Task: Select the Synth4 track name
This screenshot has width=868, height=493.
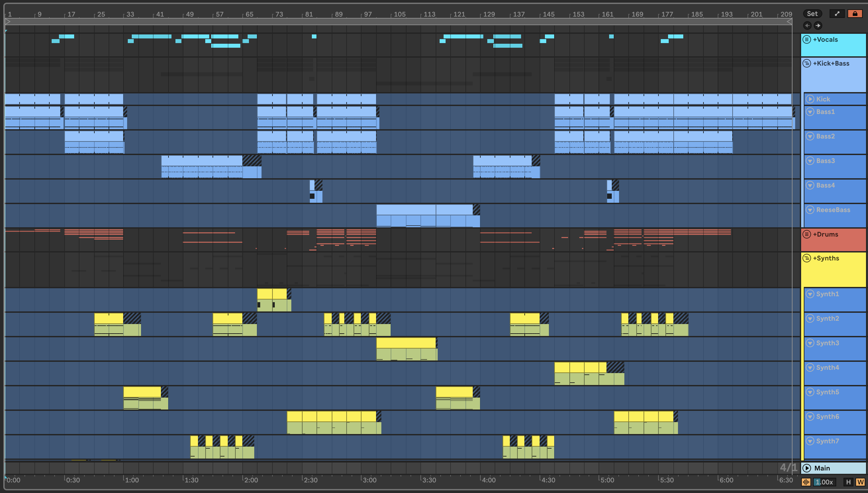Action: pos(827,367)
